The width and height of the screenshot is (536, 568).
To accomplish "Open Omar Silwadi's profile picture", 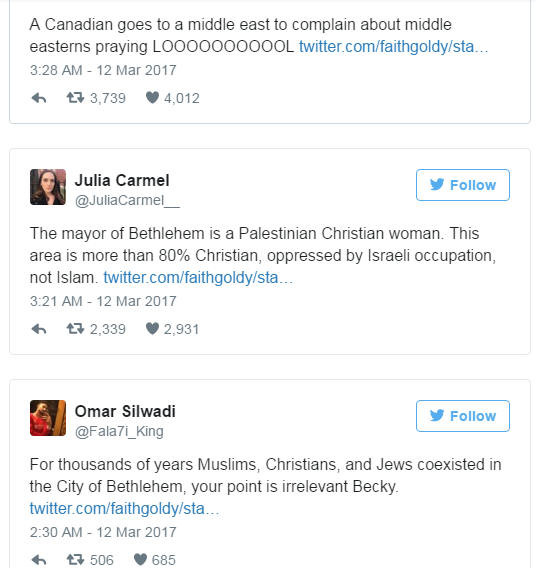I will point(48,418).
